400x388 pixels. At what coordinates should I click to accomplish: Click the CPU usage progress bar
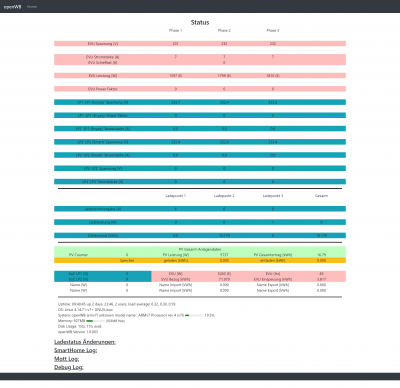click(194, 315)
